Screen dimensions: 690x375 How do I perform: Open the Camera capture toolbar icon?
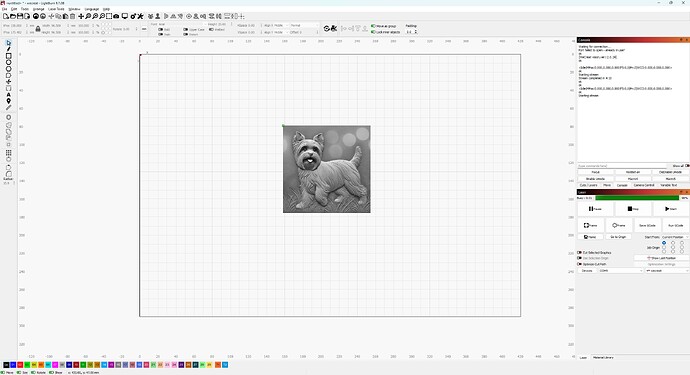[x=116, y=16]
